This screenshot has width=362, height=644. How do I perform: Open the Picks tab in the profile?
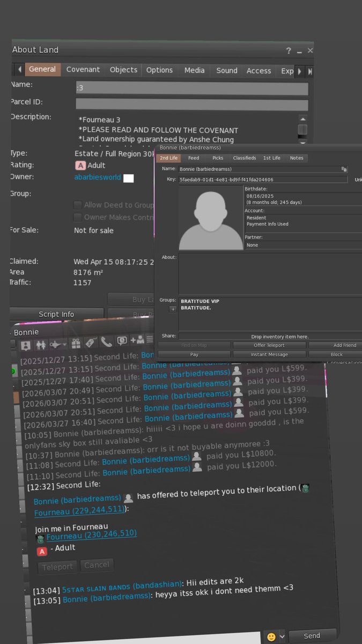[x=218, y=158]
